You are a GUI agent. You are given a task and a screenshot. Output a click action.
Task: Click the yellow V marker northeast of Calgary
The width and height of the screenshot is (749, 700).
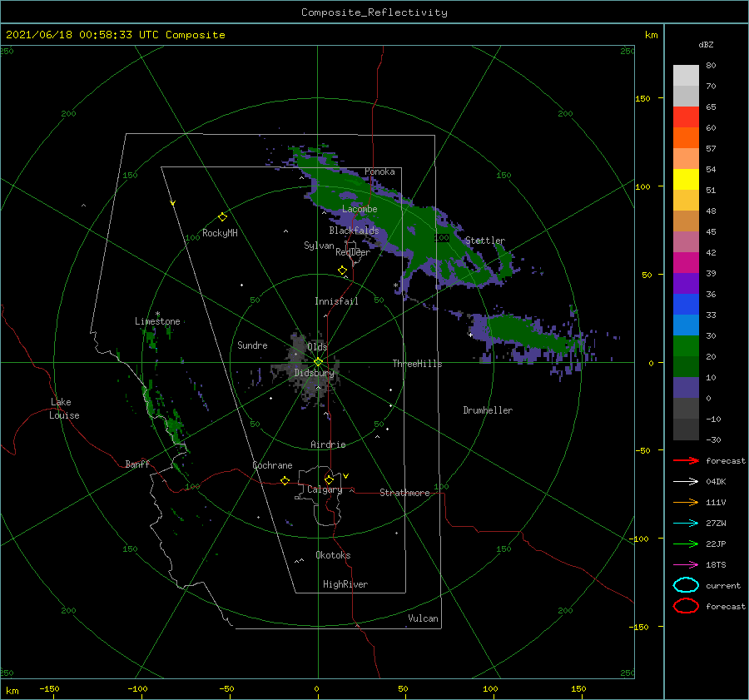(x=345, y=476)
